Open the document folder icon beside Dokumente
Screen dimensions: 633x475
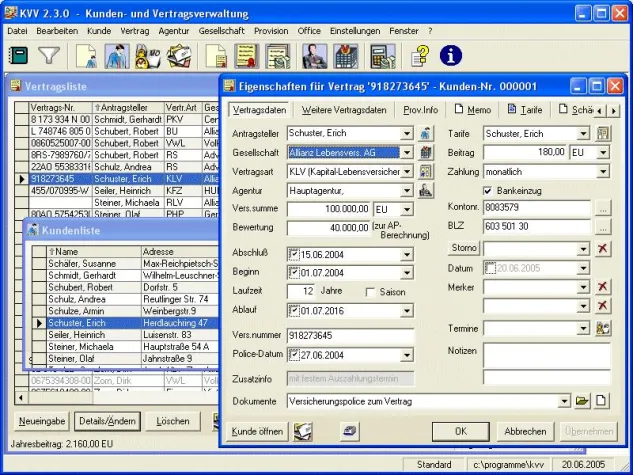pos(582,401)
